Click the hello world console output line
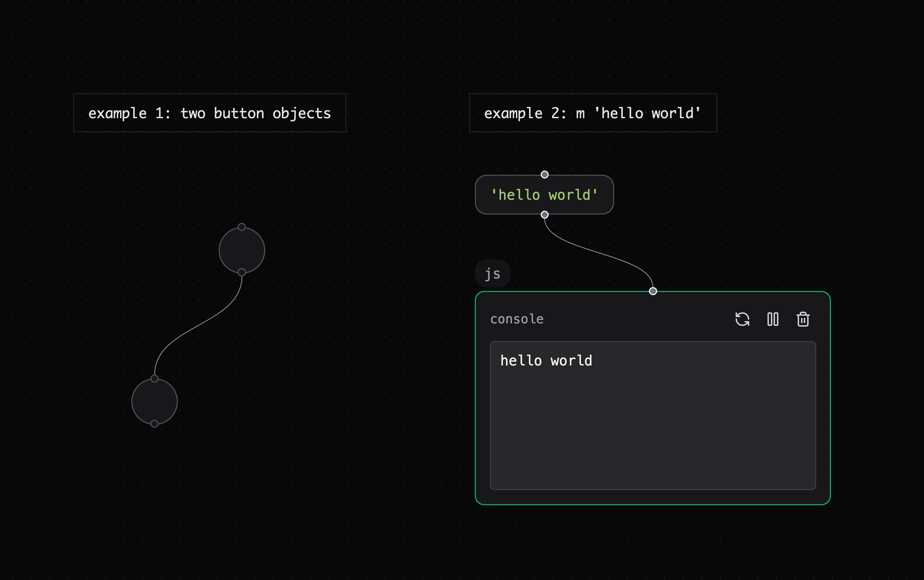The width and height of the screenshot is (924, 580). (x=546, y=361)
